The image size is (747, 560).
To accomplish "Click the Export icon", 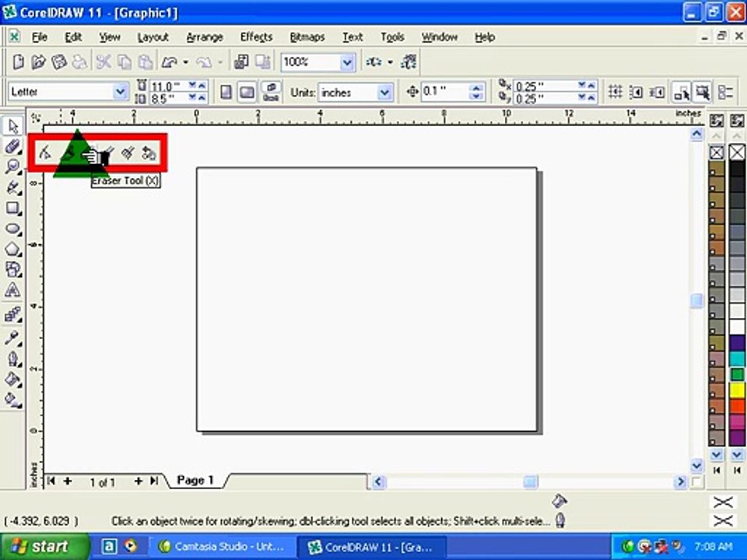I will [262, 62].
